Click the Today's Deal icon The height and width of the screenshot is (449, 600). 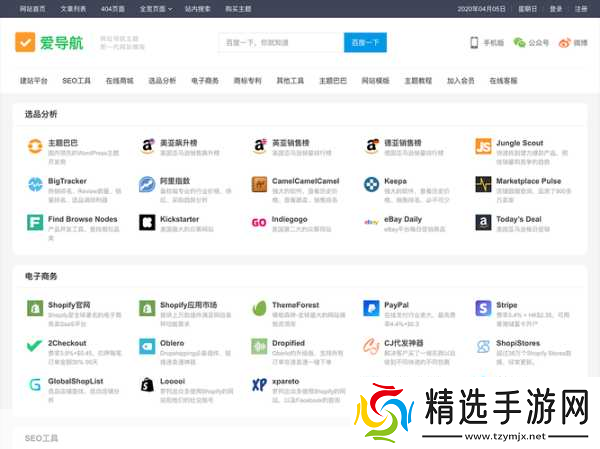pos(483,222)
